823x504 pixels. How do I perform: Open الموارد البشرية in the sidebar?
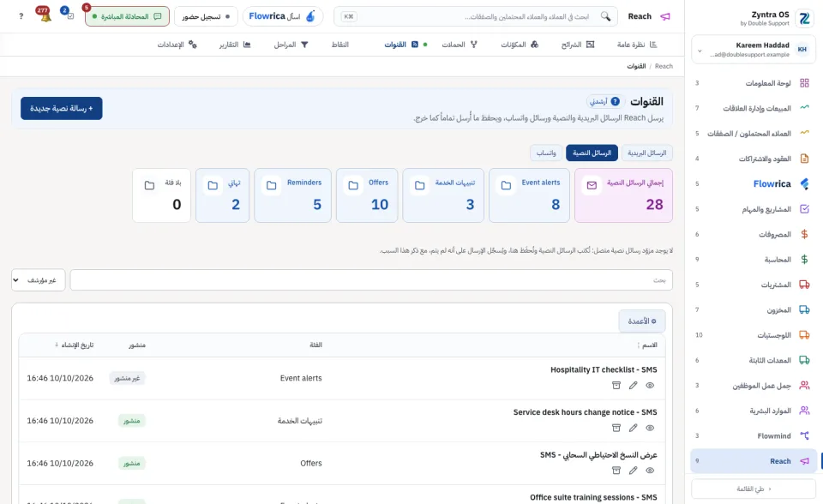pos(753,411)
